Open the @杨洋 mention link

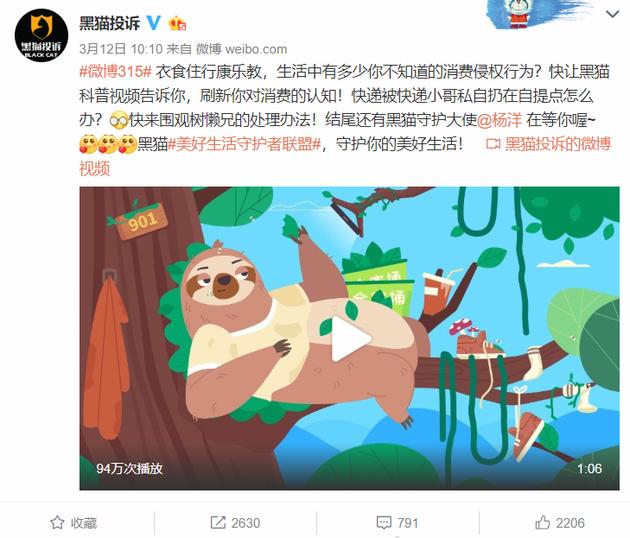pos(499,120)
